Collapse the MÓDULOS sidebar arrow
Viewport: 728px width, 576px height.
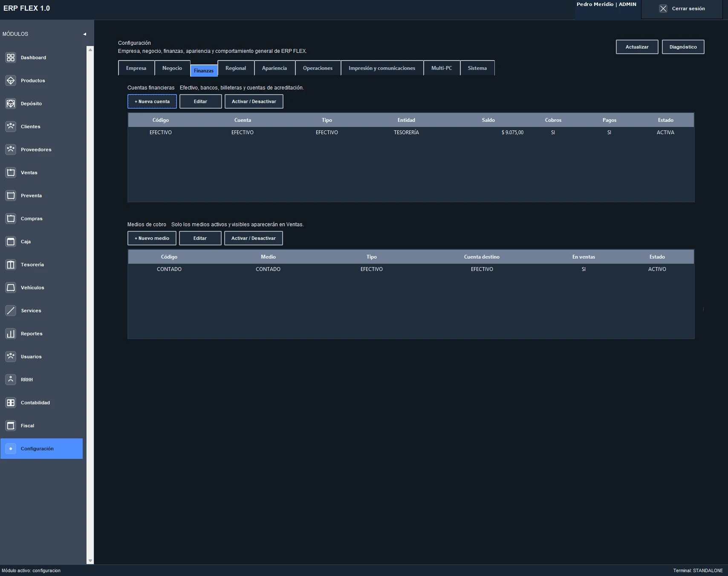pos(84,34)
